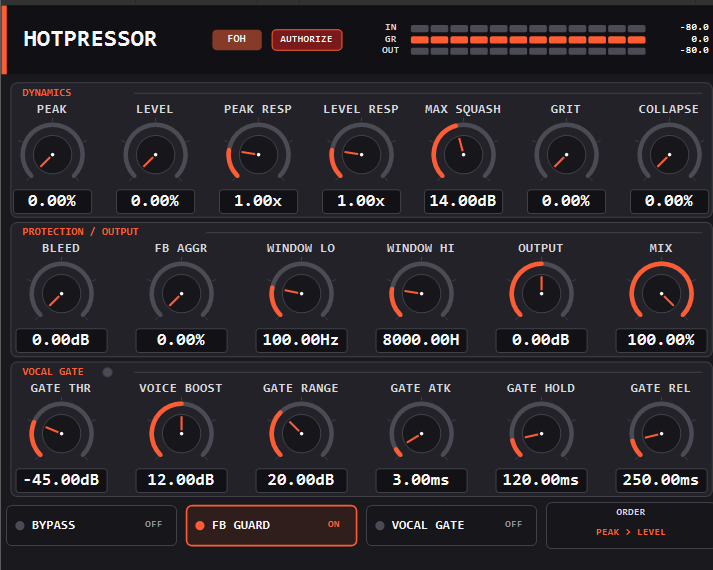This screenshot has width=713, height=570.
Task: Click the DYNAMICS section label
Action: click(47, 93)
